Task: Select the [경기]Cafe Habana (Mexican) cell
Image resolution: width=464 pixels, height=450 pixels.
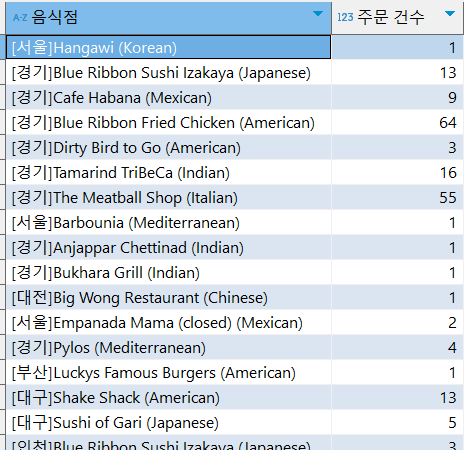Action: 169,97
